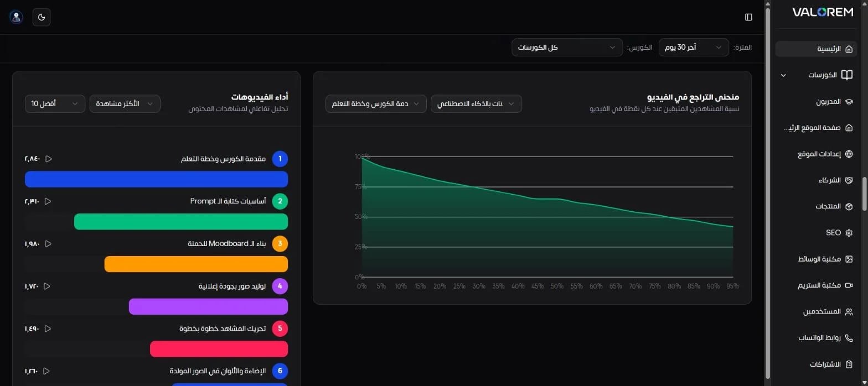Viewport: 868px width, 386px height.
Task: Open إعدادات الموقع sidebar item
Action: pos(817,154)
